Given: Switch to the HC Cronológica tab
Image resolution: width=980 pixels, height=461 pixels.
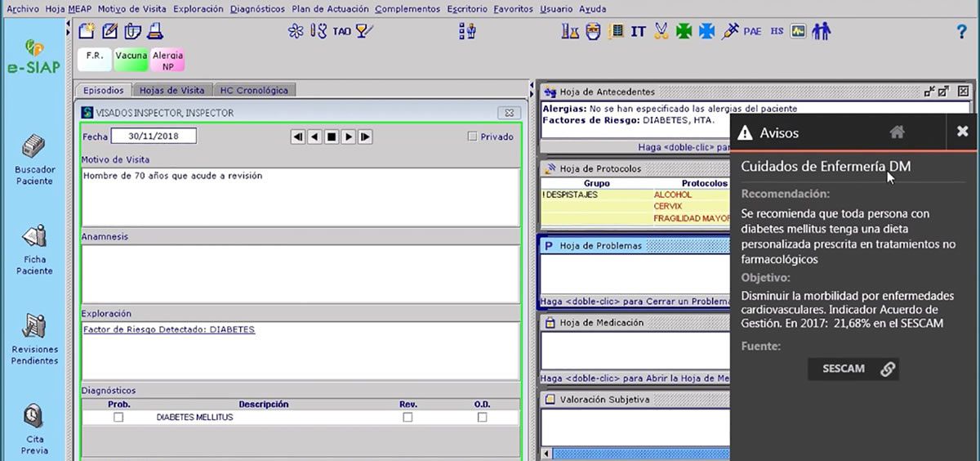Looking at the screenshot, I should [255, 91].
